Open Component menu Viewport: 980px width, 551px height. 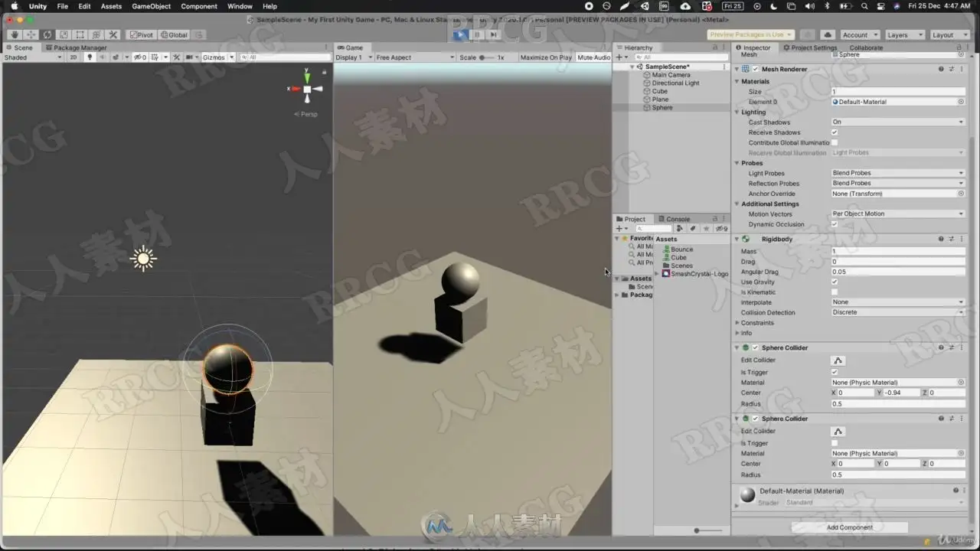coord(199,6)
